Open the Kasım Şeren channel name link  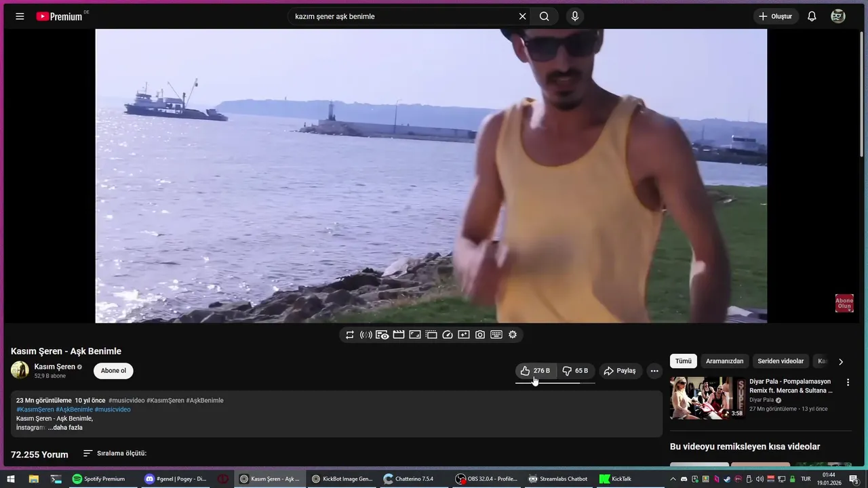[x=55, y=367]
